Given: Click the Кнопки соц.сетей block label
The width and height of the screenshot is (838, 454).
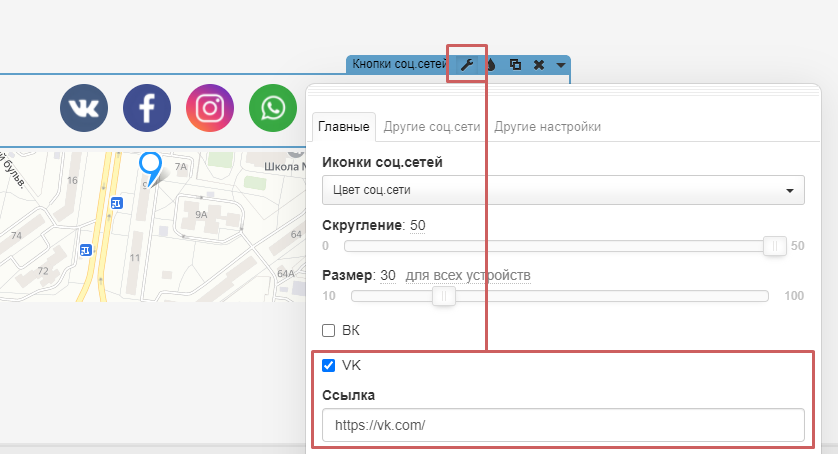Looking at the screenshot, I should coord(399,64).
